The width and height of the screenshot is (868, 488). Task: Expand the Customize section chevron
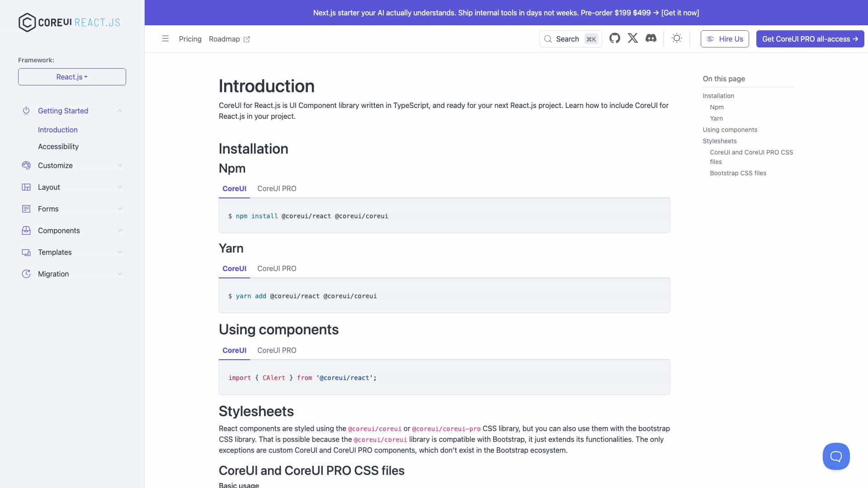pyautogui.click(x=120, y=165)
